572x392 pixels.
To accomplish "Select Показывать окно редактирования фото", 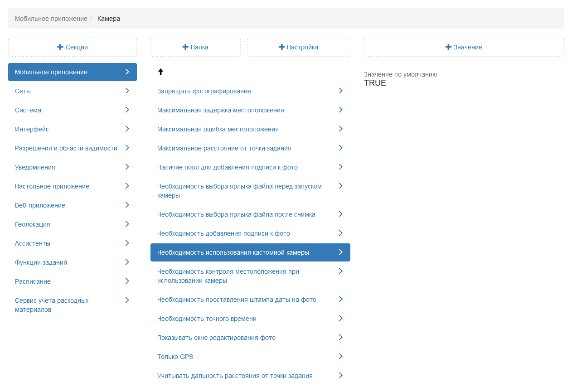I will click(x=250, y=338).
